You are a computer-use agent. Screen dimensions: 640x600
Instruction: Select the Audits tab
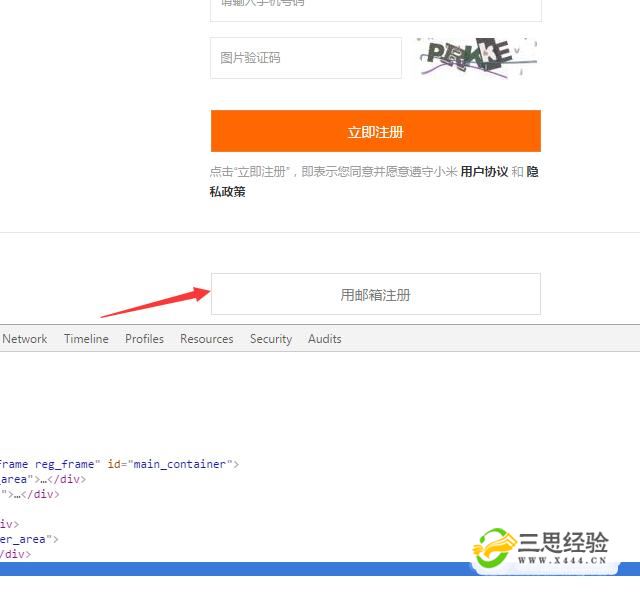tap(324, 339)
